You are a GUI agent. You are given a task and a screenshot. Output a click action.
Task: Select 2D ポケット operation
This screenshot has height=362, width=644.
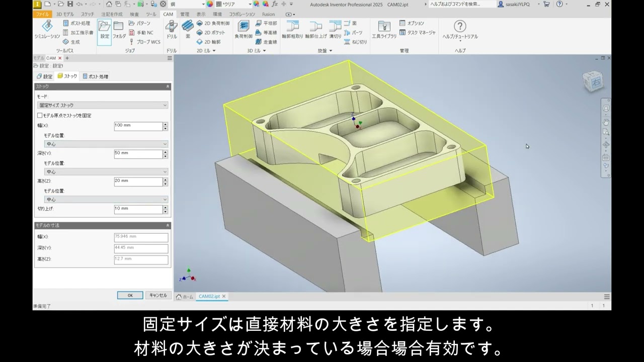coord(211,33)
